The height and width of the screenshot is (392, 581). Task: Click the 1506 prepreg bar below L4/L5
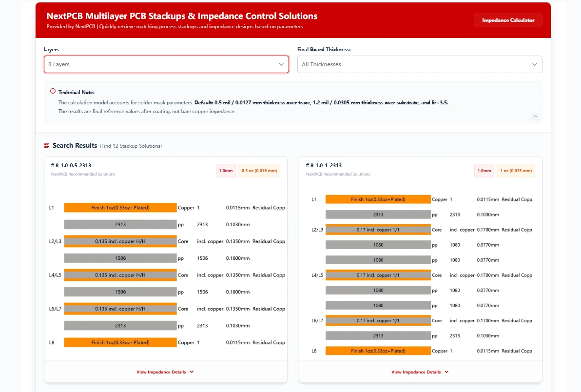pos(120,292)
